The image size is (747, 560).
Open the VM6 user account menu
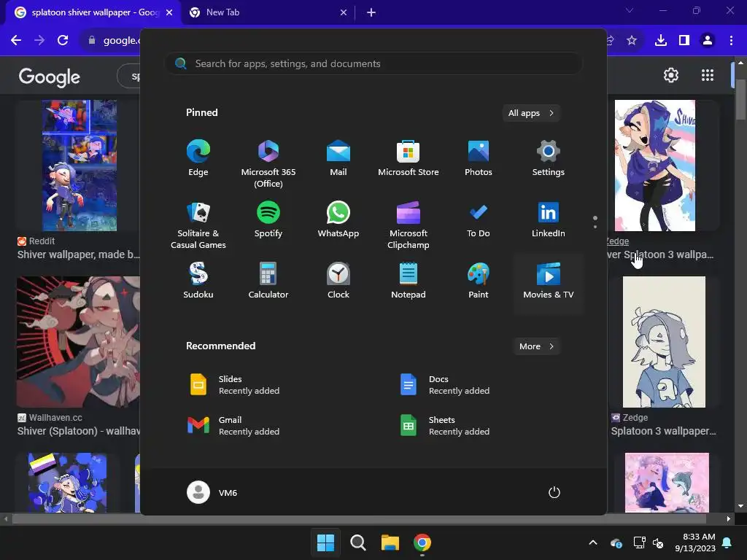coord(212,492)
